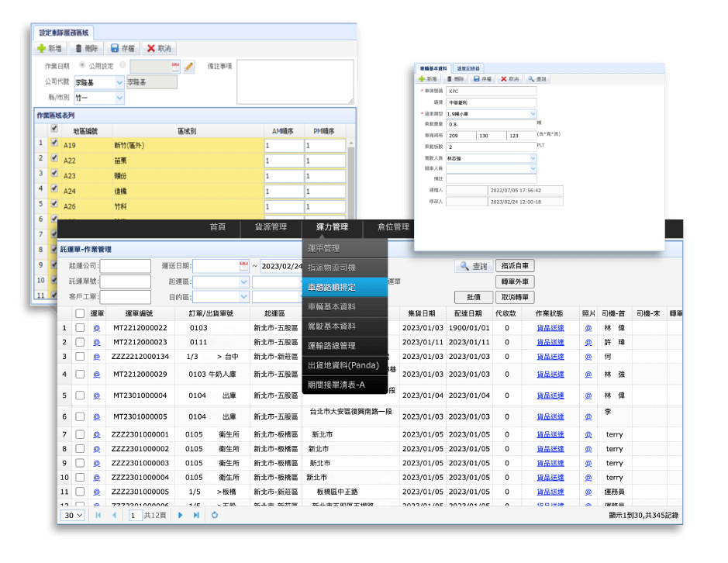
Task: Open the page size dropdown showing 30
Action: (73, 515)
